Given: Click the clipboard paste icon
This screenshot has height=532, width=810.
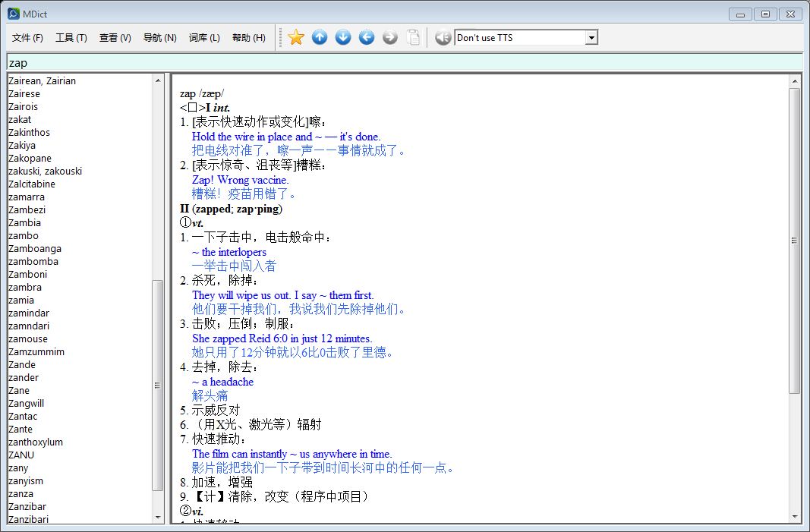Looking at the screenshot, I should tap(413, 37).
